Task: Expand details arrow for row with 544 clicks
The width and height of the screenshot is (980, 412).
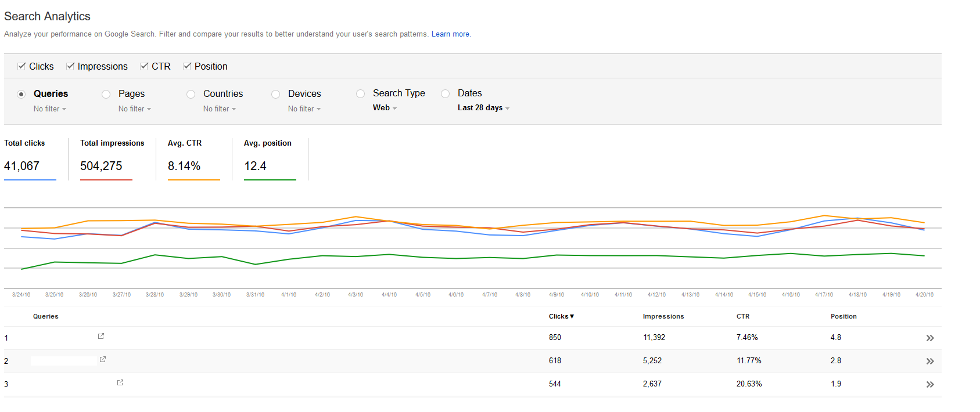Action: (929, 385)
